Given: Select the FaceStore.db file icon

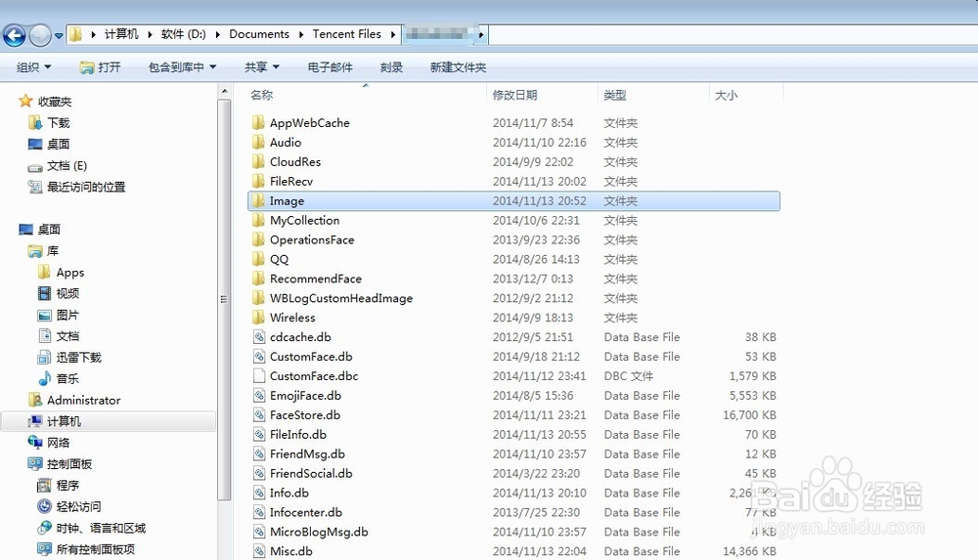Looking at the screenshot, I should (259, 414).
